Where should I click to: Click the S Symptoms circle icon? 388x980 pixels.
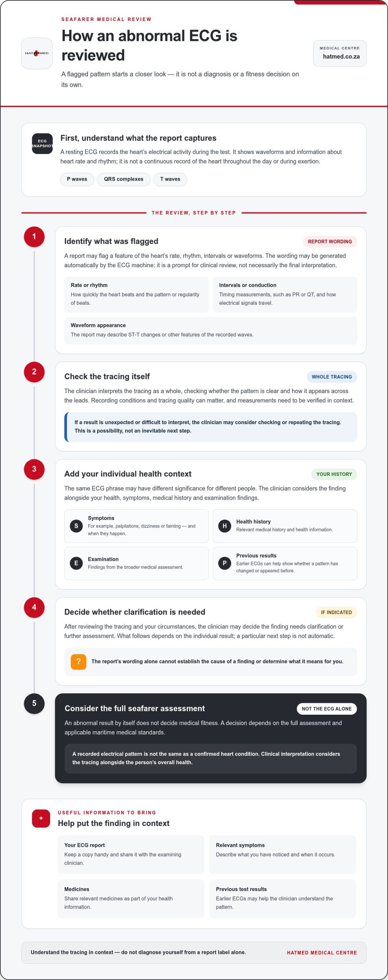76,526
